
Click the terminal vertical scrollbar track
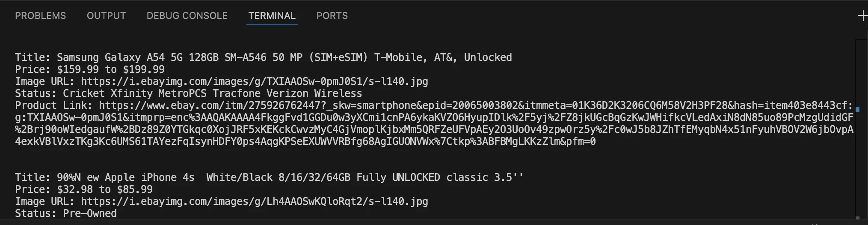coord(861,129)
